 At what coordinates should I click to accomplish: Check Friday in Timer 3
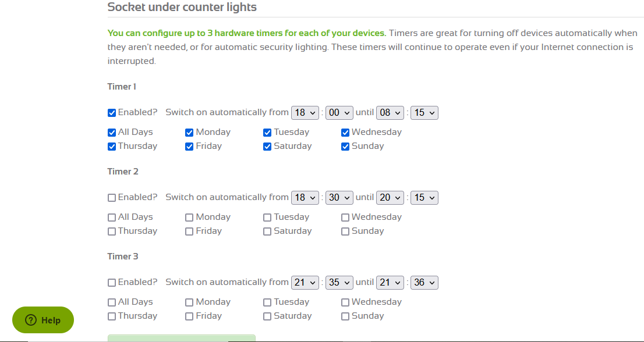(x=189, y=316)
